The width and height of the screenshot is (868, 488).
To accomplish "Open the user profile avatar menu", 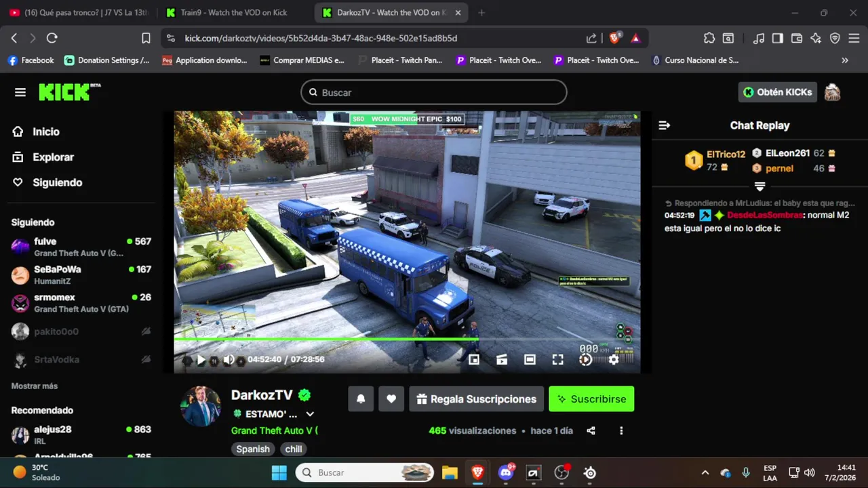I will (x=832, y=92).
